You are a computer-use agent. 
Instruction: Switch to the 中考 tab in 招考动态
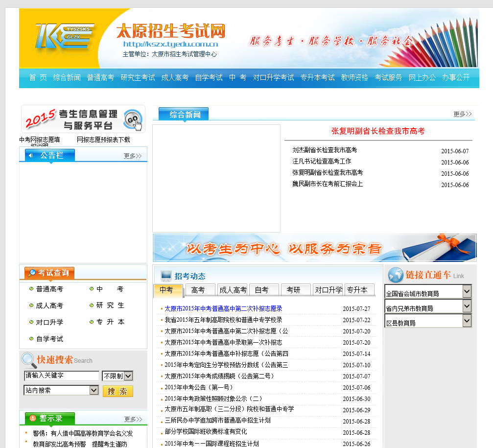168,290
